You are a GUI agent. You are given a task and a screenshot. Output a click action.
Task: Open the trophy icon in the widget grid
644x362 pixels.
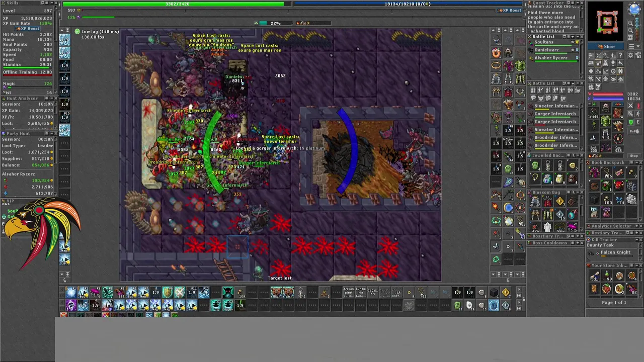coord(613,63)
